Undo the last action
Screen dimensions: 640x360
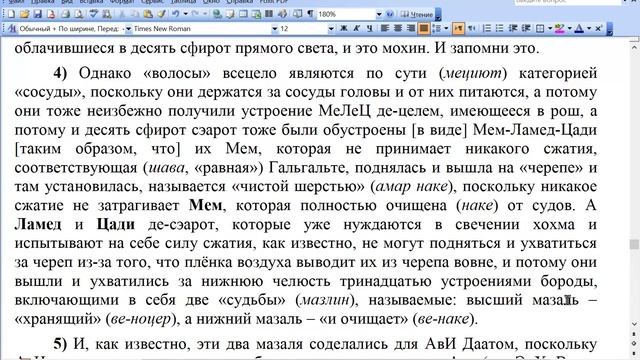(176, 14)
